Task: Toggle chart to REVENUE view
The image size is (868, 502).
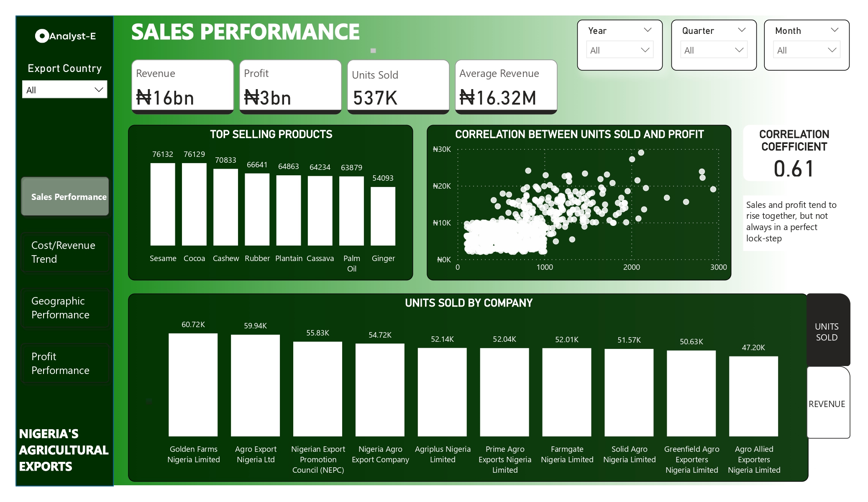Action: click(827, 403)
